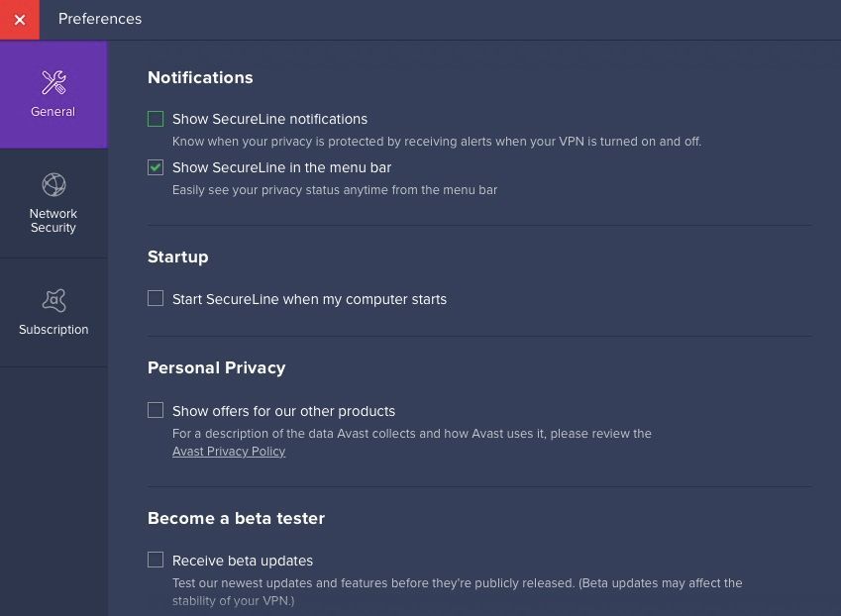Image resolution: width=841 pixels, height=616 pixels.
Task: Click the Startup section heading
Action: (178, 257)
